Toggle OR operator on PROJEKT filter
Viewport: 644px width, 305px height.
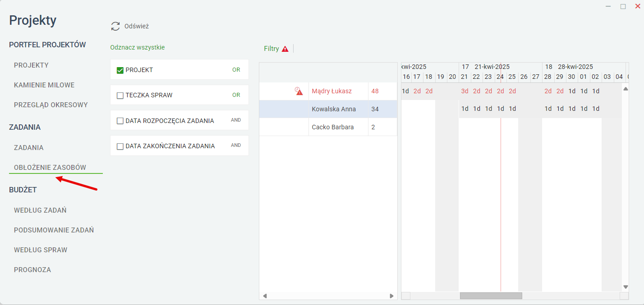(236, 70)
